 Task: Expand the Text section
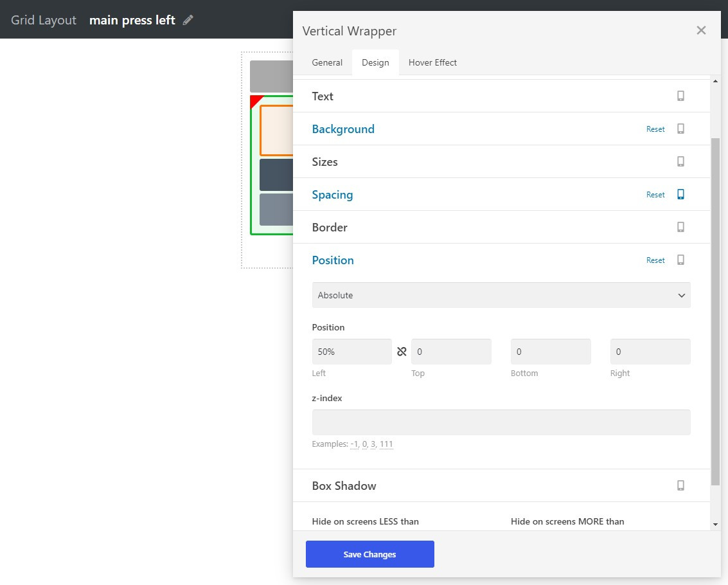[x=501, y=96]
